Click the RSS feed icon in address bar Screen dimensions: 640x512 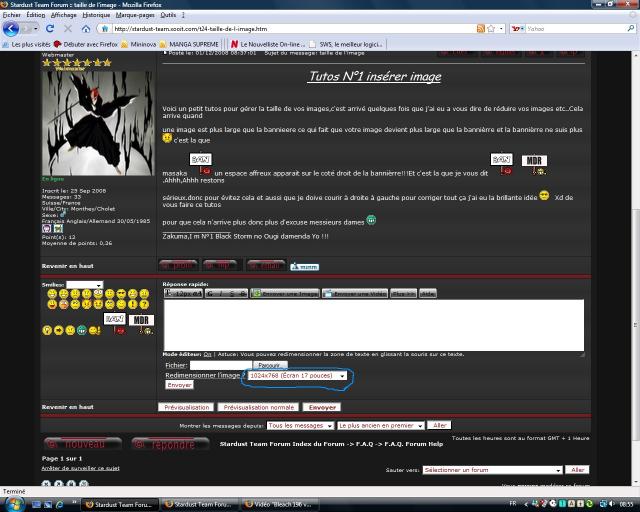pyautogui.click(x=481, y=29)
